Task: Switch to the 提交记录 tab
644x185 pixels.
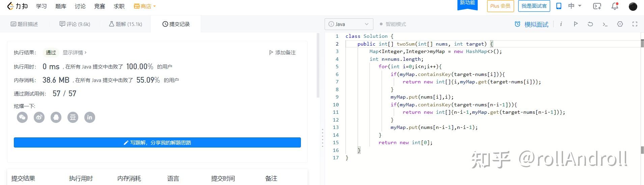Action: (176, 24)
